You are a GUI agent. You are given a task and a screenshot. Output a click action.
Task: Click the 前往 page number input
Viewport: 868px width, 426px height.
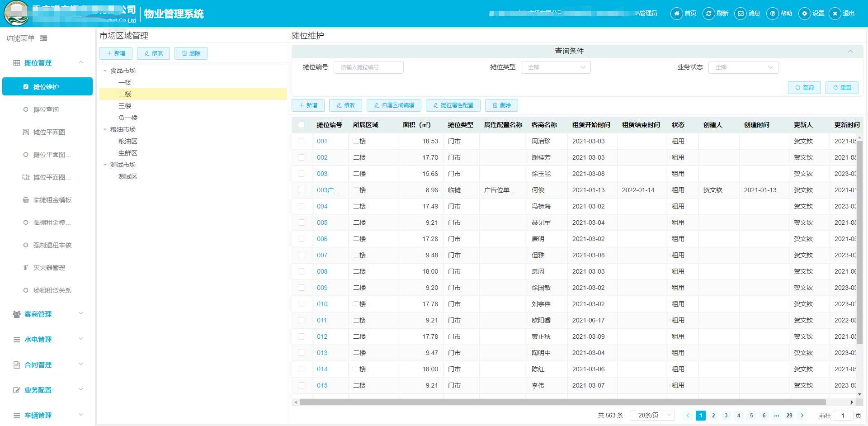point(843,416)
